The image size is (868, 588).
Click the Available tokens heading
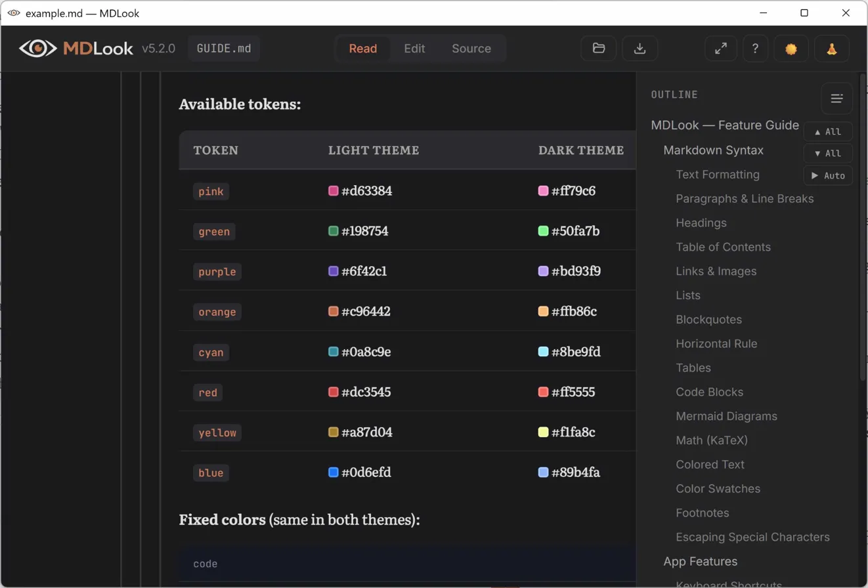coord(240,104)
